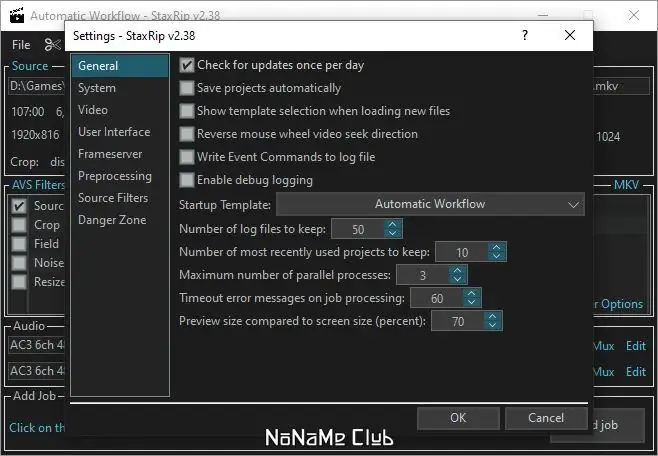Close the main StaxRip window
The width and height of the screenshot is (658, 456).
[634, 15]
